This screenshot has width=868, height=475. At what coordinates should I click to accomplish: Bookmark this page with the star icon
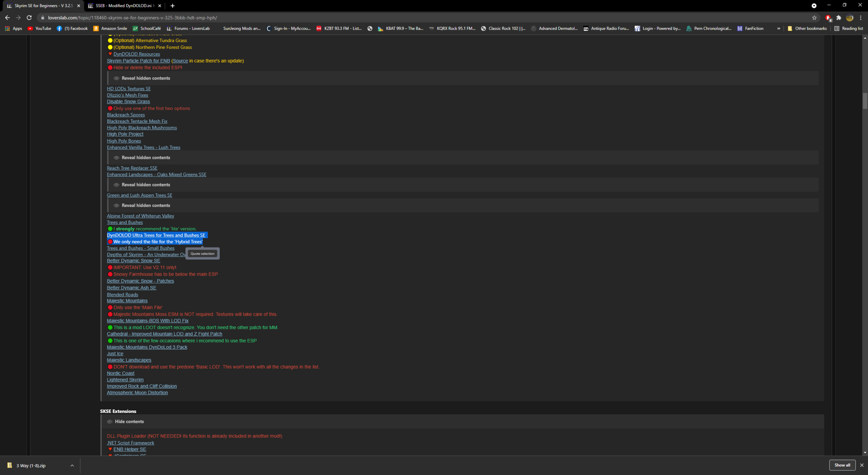[814, 18]
